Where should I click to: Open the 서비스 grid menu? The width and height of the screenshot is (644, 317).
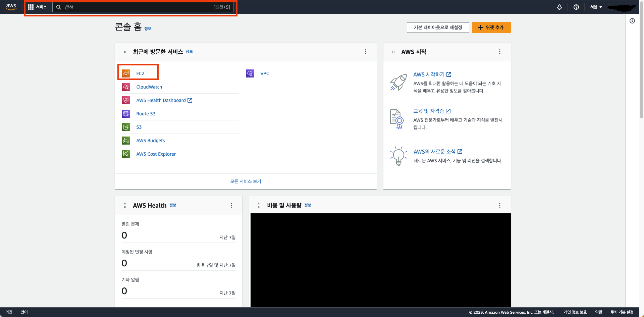click(x=37, y=7)
